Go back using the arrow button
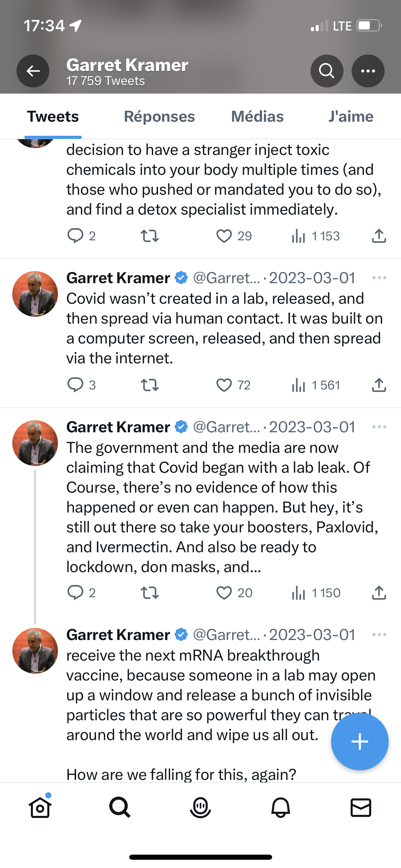 33,71
